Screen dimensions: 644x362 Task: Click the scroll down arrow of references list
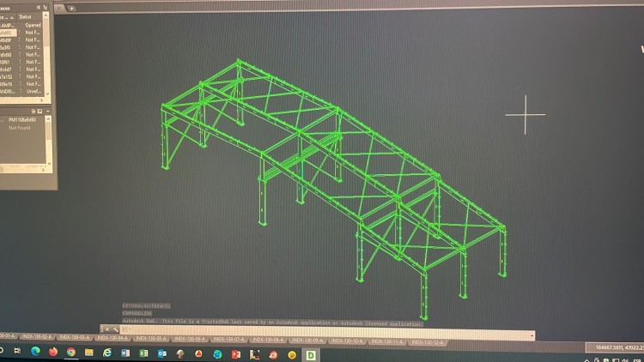(47, 94)
